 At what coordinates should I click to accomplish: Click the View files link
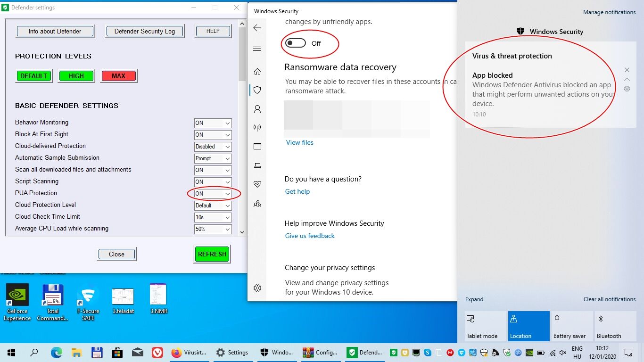click(300, 142)
